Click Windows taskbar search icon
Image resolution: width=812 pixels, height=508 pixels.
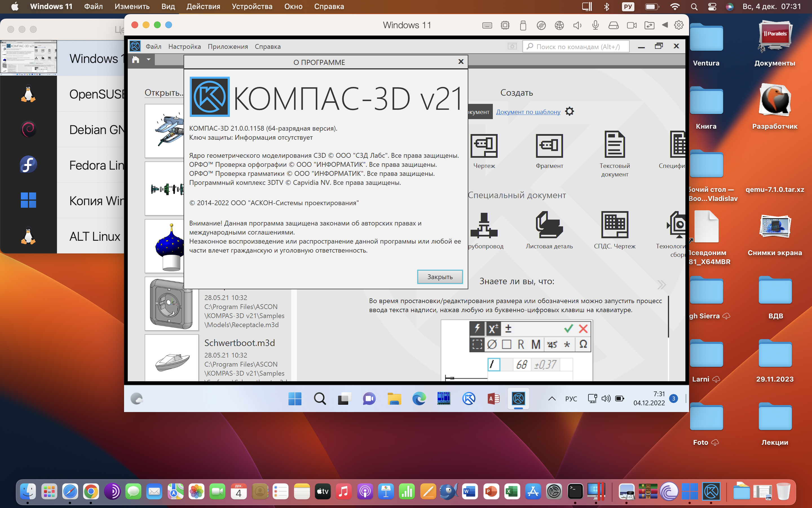319,399
